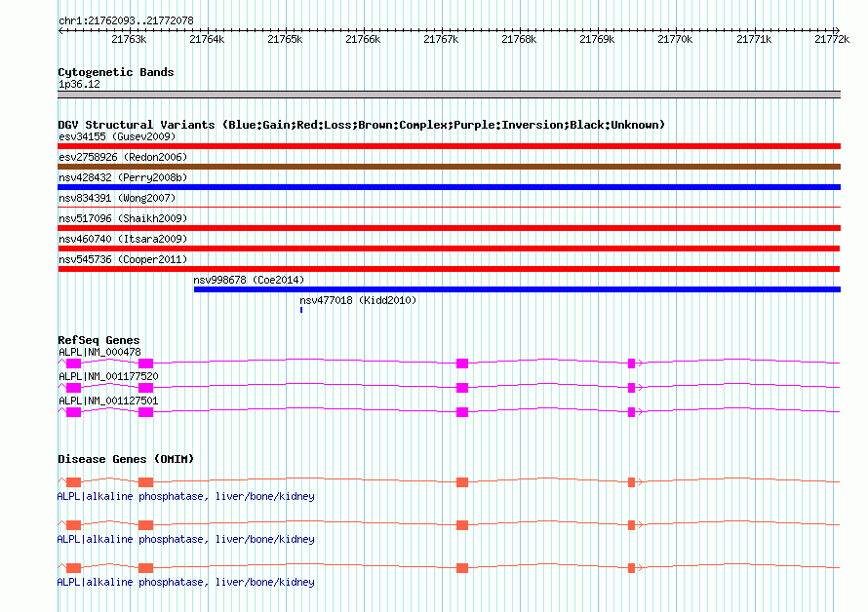The image size is (868, 612).
Task: Click the 21763k ruler position label
Action: point(129,39)
